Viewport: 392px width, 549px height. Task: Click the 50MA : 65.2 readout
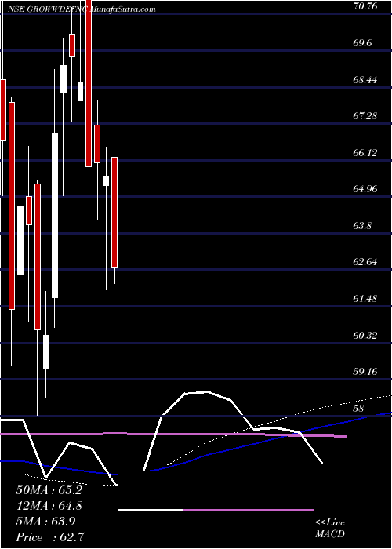49,490
